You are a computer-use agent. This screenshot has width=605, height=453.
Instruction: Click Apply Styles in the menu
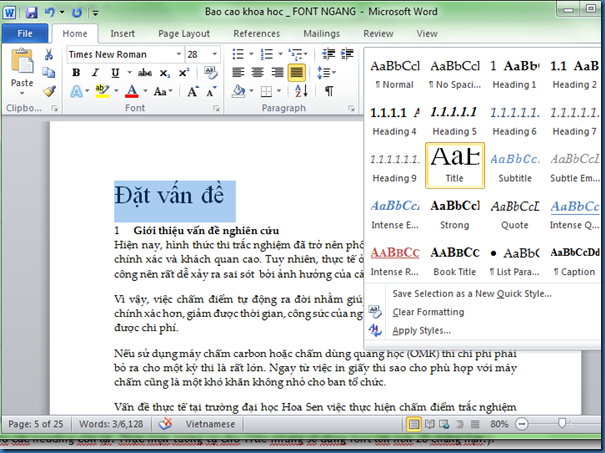click(x=421, y=331)
